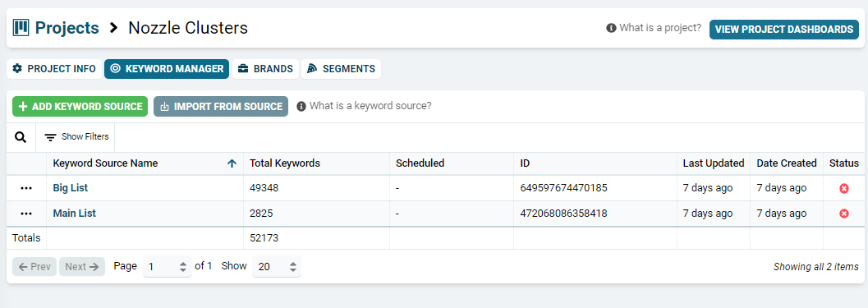Image resolution: width=868 pixels, height=308 pixels.
Task: Click the totals value 52173
Action: [264, 238]
